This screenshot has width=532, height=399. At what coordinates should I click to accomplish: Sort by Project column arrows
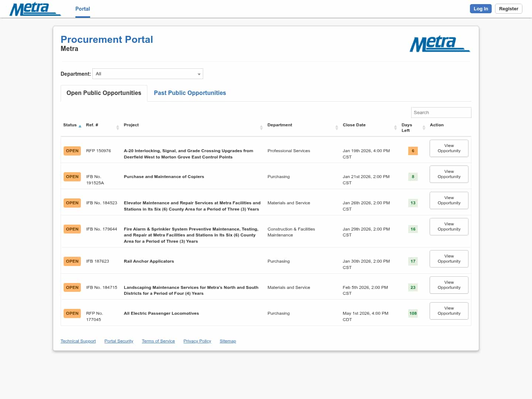point(261,127)
